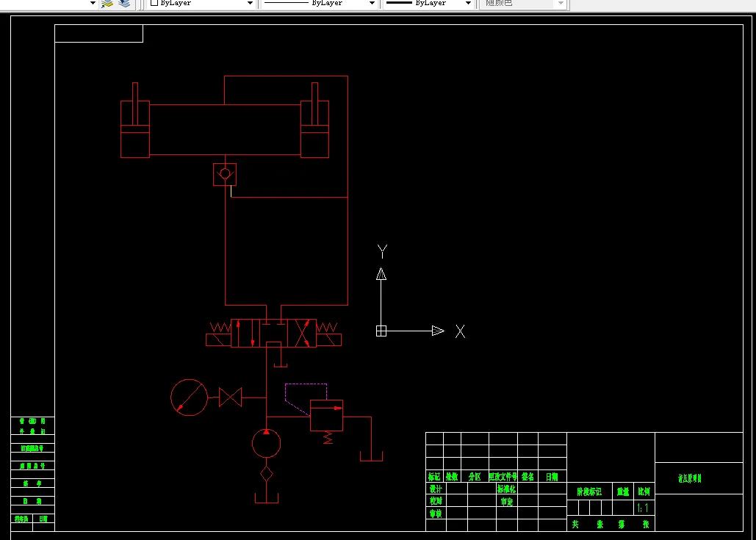Viewport: 756px width, 540px height.
Task: Select the 签名 title block text
Action: [528, 477]
